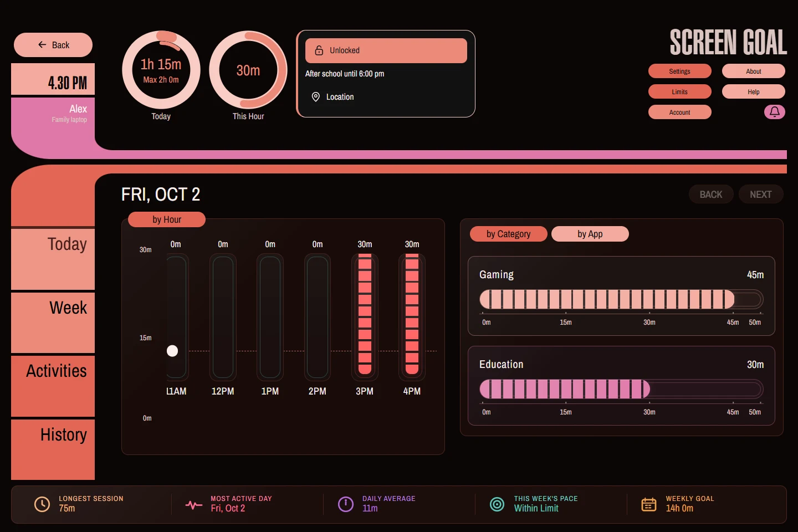Click the Location label

[x=340, y=97]
